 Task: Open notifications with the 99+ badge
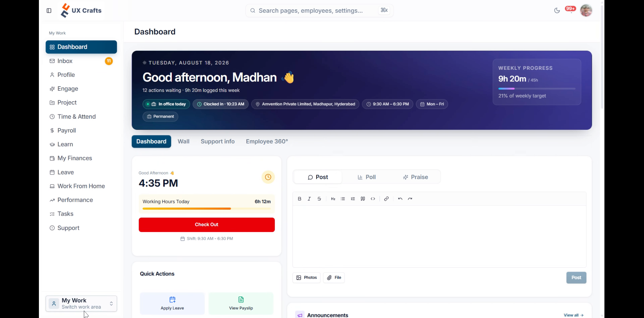(570, 9)
